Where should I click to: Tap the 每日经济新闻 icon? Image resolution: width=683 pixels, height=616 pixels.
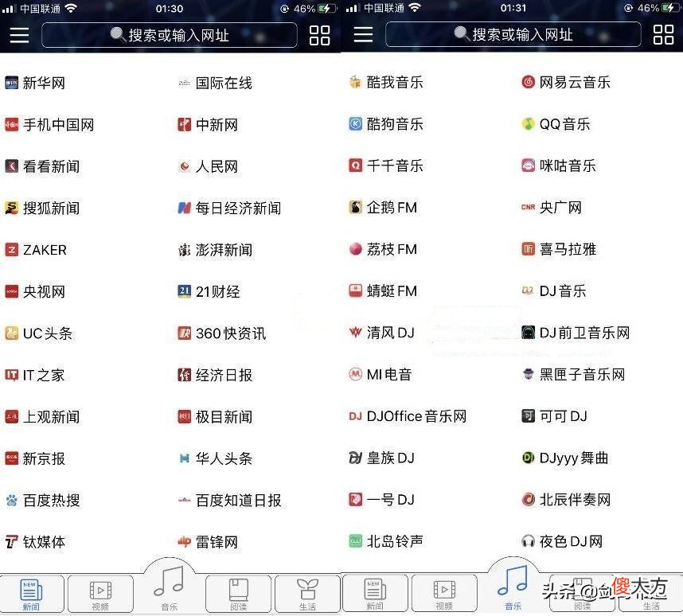(x=184, y=209)
